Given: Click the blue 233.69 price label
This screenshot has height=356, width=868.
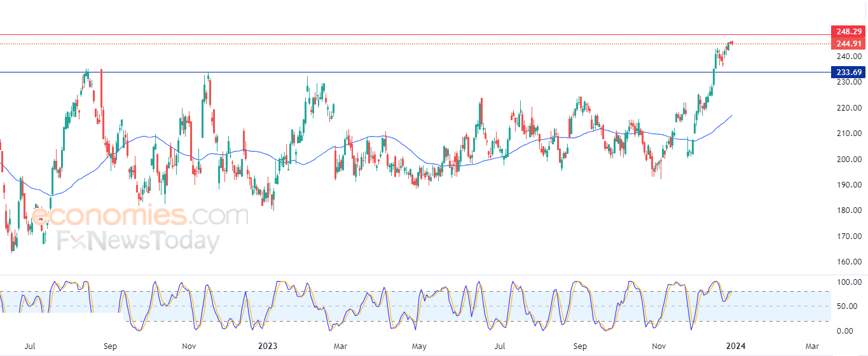Looking at the screenshot, I should (x=849, y=72).
